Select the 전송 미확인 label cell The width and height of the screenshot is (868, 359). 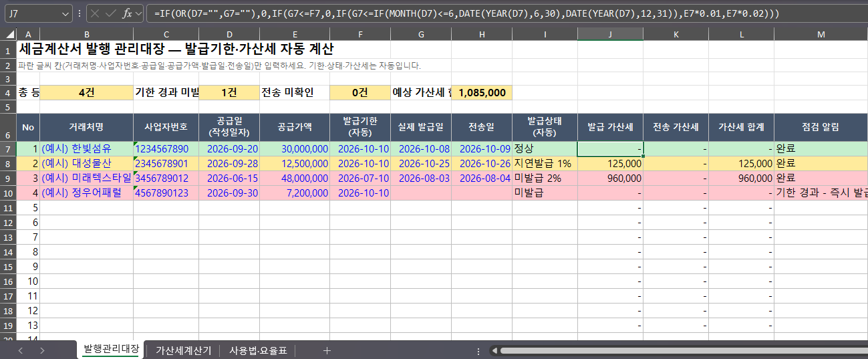pyautogui.click(x=295, y=93)
